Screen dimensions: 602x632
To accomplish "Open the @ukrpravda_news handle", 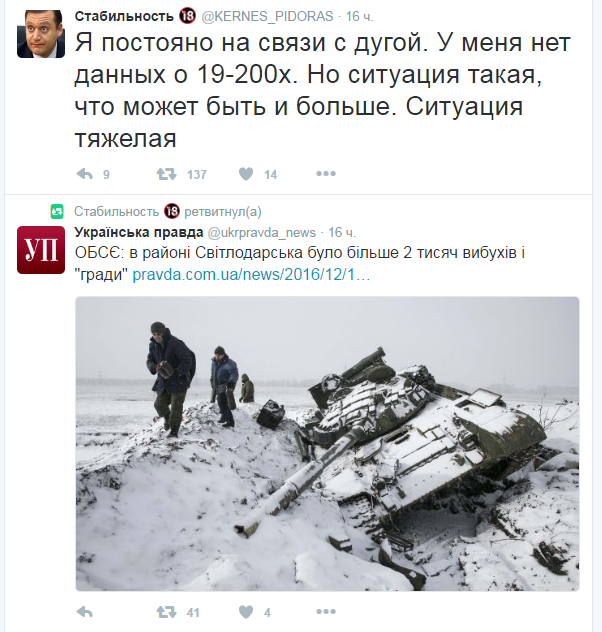I will (262, 233).
